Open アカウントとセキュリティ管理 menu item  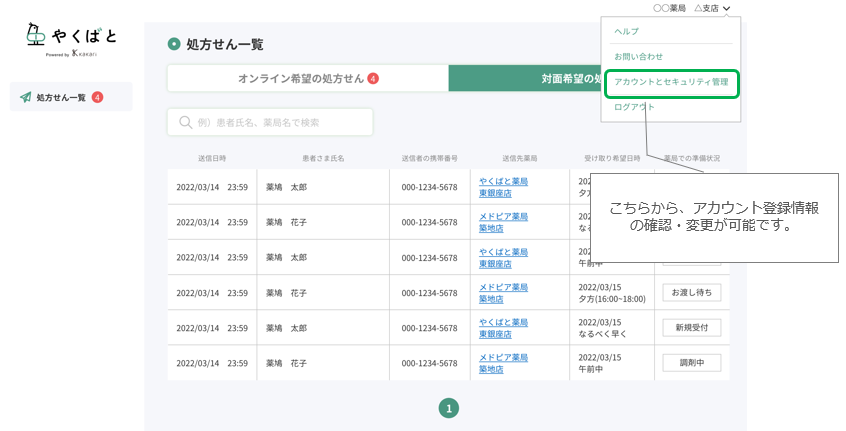671,82
